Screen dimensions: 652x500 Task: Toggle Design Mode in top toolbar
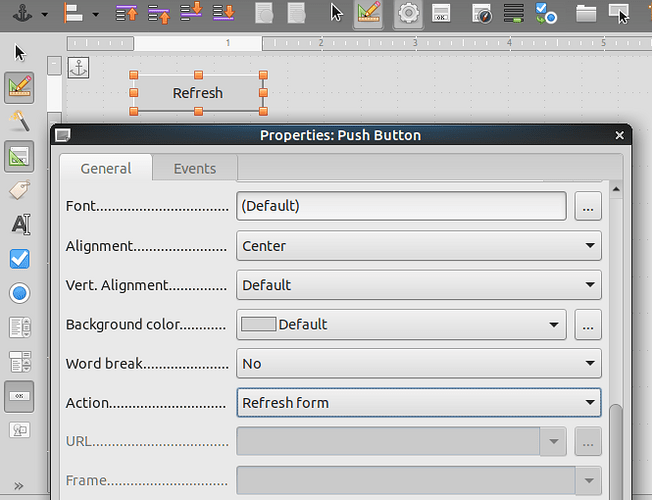pyautogui.click(x=368, y=13)
